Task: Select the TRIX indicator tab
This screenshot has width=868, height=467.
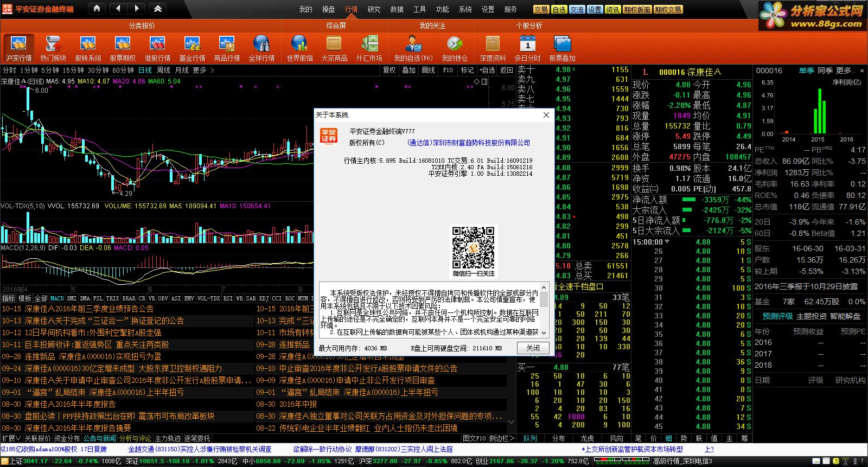Action: click(x=112, y=298)
